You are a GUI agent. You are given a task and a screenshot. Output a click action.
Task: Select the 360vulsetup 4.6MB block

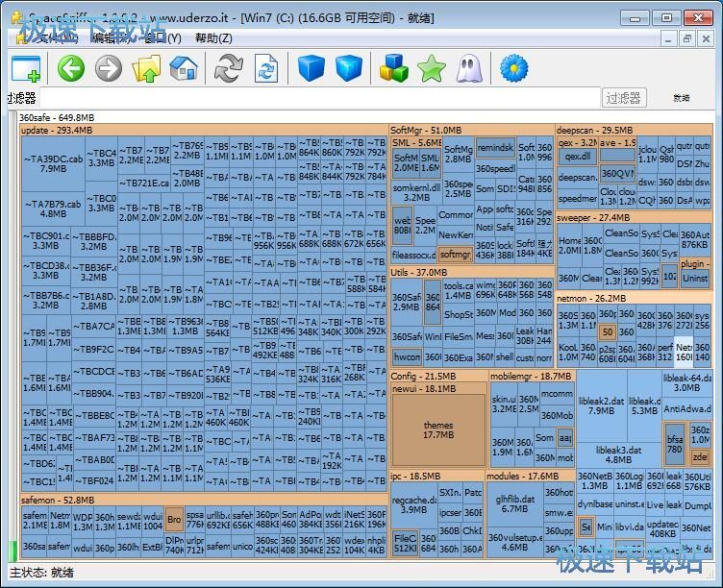pyautogui.click(x=515, y=543)
